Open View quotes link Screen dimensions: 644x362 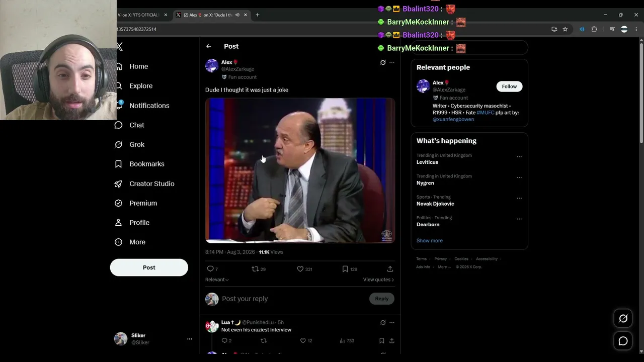click(378, 280)
